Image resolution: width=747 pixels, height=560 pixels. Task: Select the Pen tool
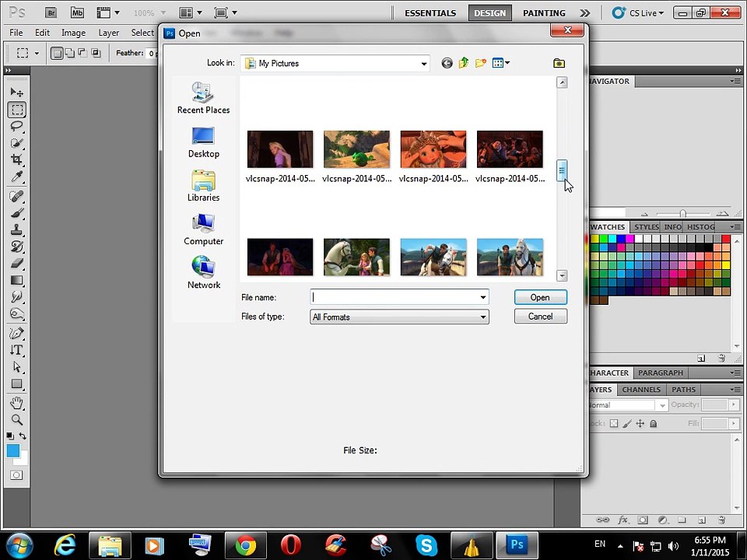16,333
